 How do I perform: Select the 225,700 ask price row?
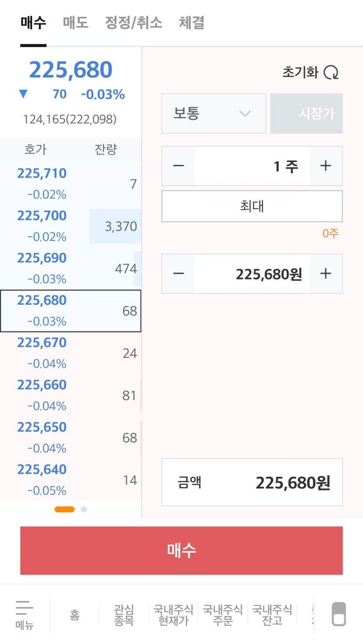click(x=71, y=226)
